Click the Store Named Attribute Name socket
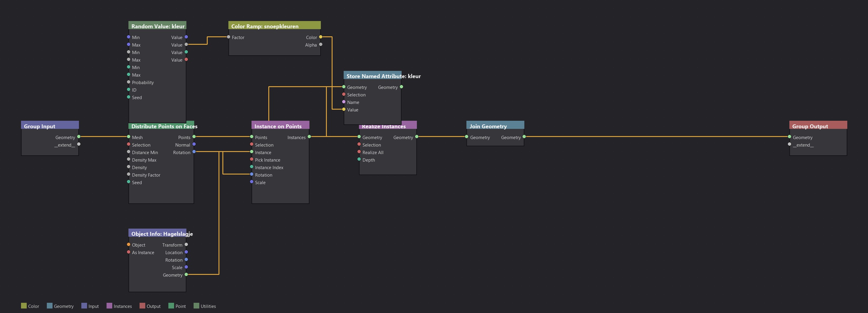This screenshot has height=313, width=868. coord(344,102)
